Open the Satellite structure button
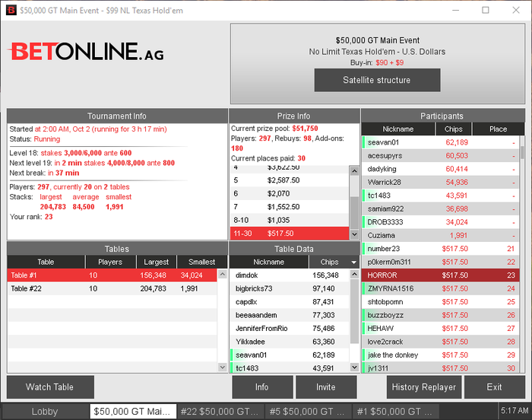 [x=377, y=80]
